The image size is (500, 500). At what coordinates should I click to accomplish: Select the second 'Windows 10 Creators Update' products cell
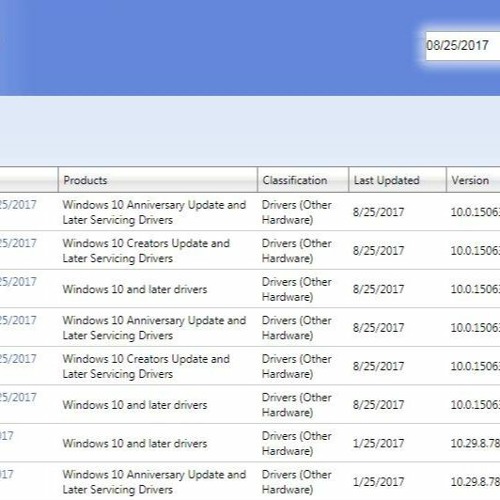[x=146, y=366]
